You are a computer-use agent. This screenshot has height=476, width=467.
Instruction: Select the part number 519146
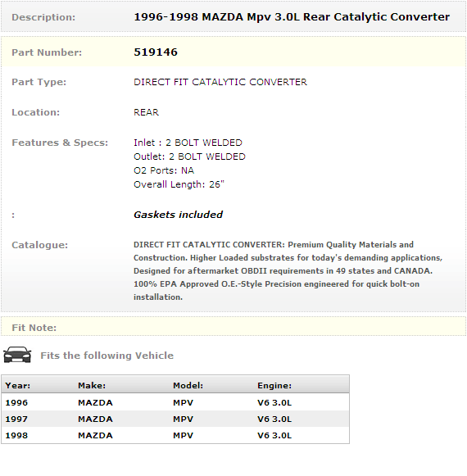(156, 52)
